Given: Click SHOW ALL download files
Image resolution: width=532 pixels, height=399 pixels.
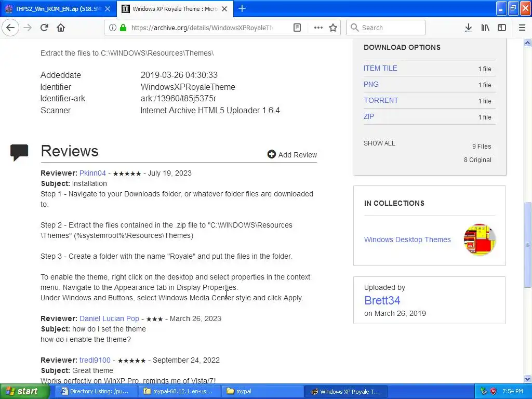Looking at the screenshot, I should tap(379, 143).
